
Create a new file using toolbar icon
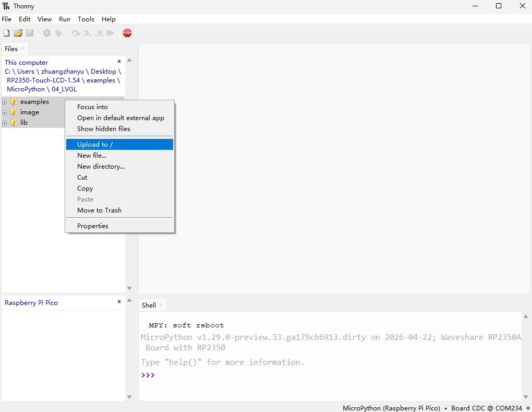6,33
